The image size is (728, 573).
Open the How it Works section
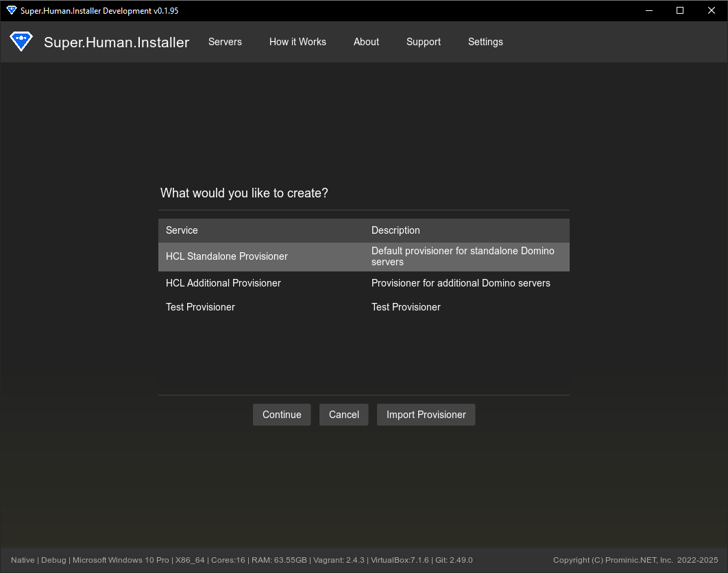click(298, 42)
